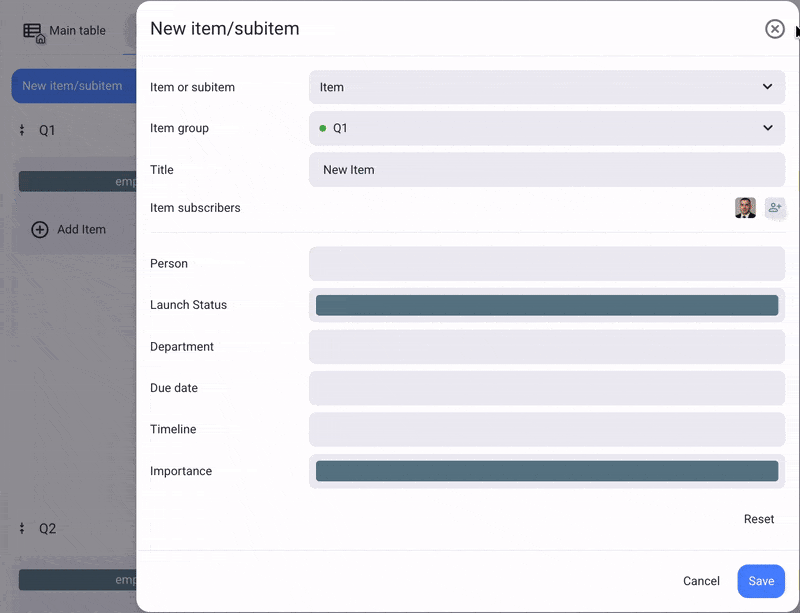Image resolution: width=800 pixels, height=613 pixels.
Task: Open the Due date field
Action: pos(546,388)
